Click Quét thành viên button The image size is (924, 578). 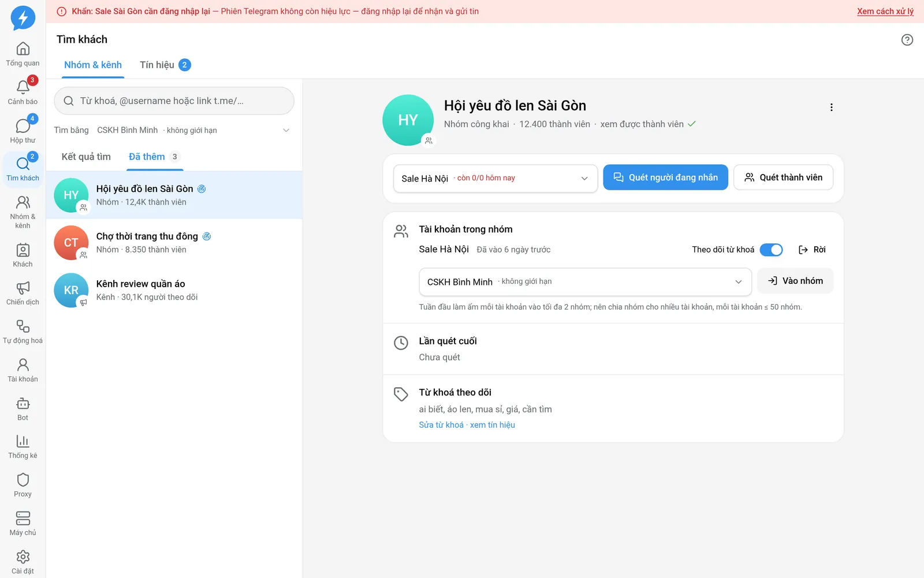[x=783, y=177]
